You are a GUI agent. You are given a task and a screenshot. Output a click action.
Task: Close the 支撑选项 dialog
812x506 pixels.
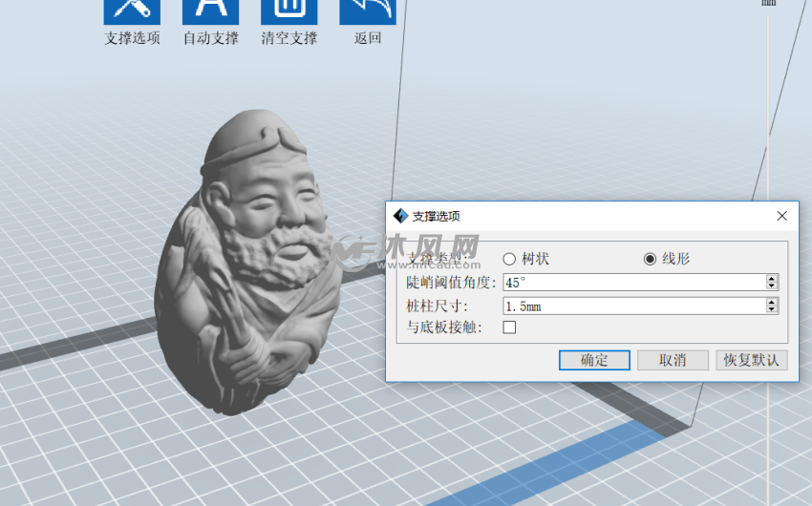coord(782,216)
